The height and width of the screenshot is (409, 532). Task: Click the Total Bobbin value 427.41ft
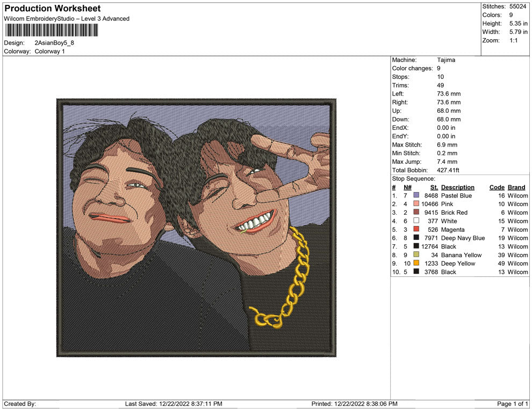(448, 170)
